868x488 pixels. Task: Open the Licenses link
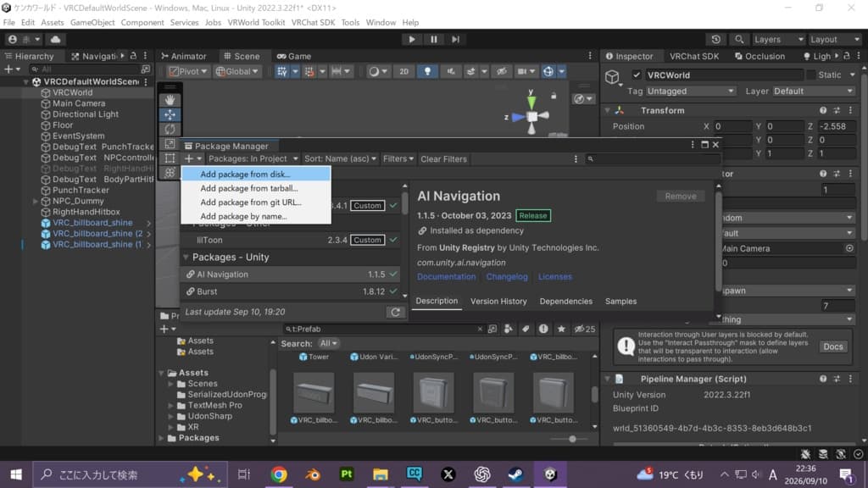[554, 277]
